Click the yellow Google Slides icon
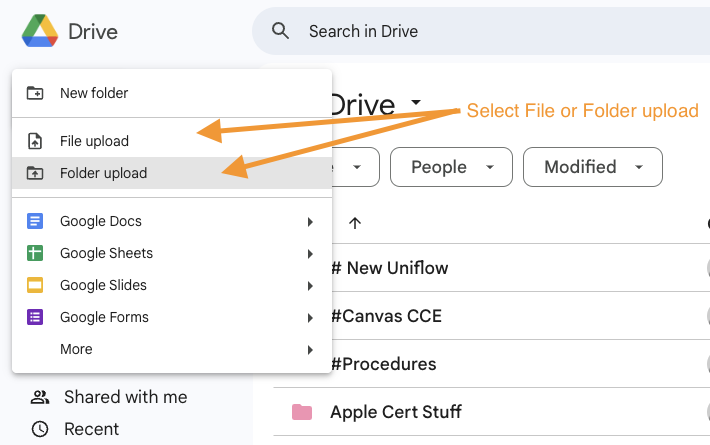This screenshot has width=710, height=445. tap(35, 285)
